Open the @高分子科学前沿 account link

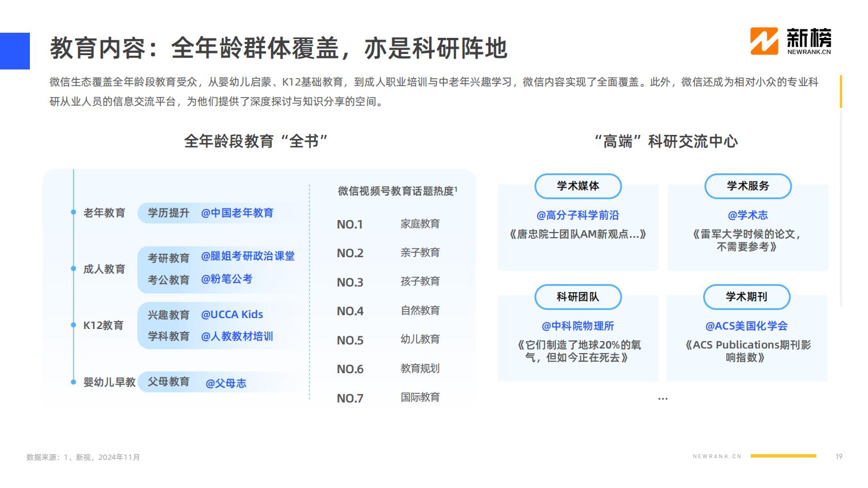578,215
